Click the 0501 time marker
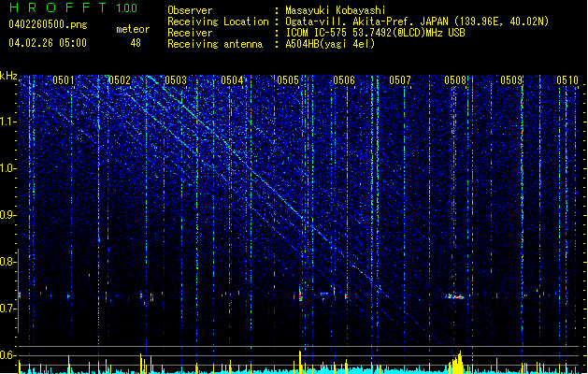This screenshot has height=374, width=588. click(x=64, y=80)
